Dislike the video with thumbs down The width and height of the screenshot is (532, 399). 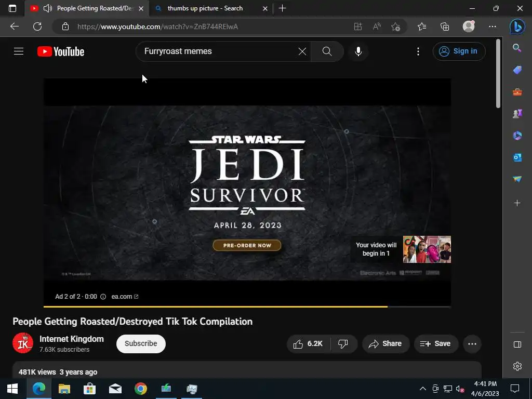(x=343, y=344)
